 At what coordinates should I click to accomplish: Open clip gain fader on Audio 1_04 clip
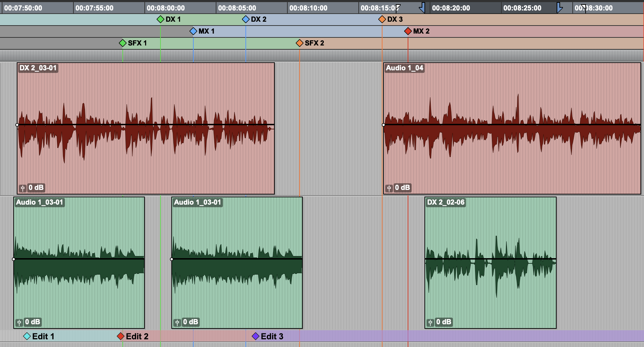click(389, 188)
